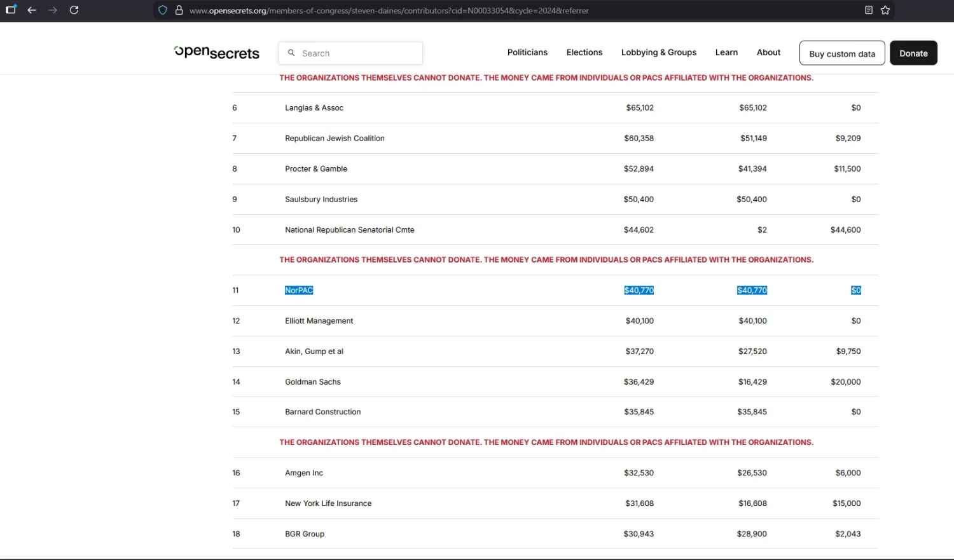Click Langlas & Assoc $65,102 total, first amount column

[x=640, y=108]
